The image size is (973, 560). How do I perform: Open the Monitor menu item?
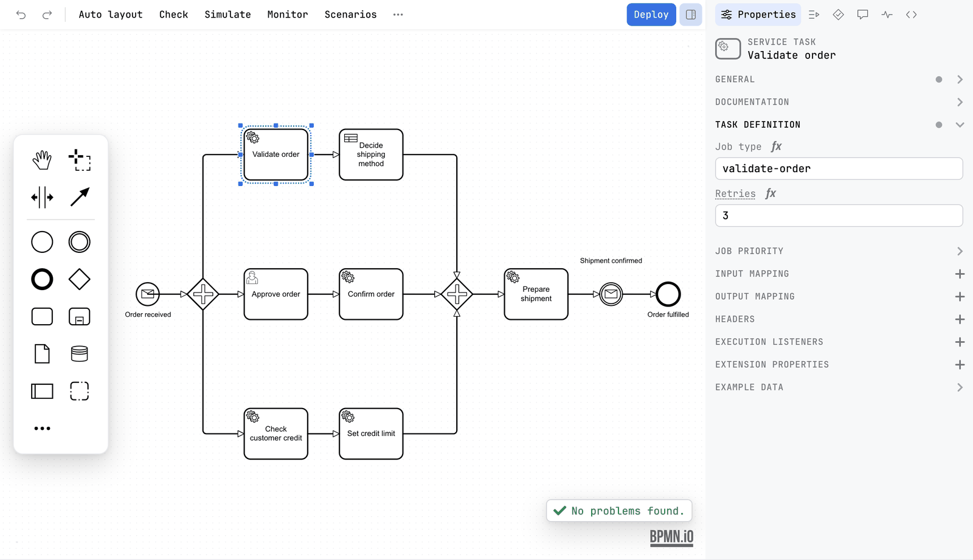(x=288, y=15)
